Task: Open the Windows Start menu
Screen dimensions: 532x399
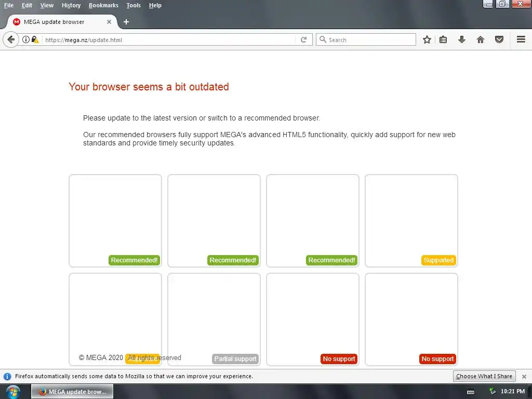Action: click(12, 392)
